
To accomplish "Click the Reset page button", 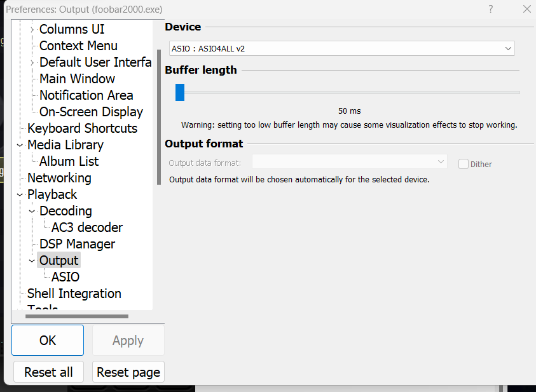I will coord(128,372).
